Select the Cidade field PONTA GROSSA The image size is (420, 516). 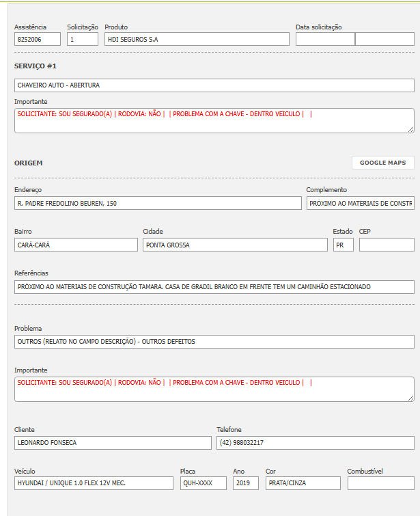coord(235,245)
